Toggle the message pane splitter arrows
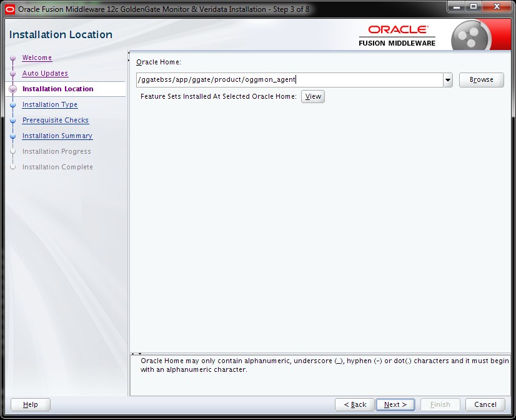This screenshot has height=420, width=516. click(x=136, y=354)
